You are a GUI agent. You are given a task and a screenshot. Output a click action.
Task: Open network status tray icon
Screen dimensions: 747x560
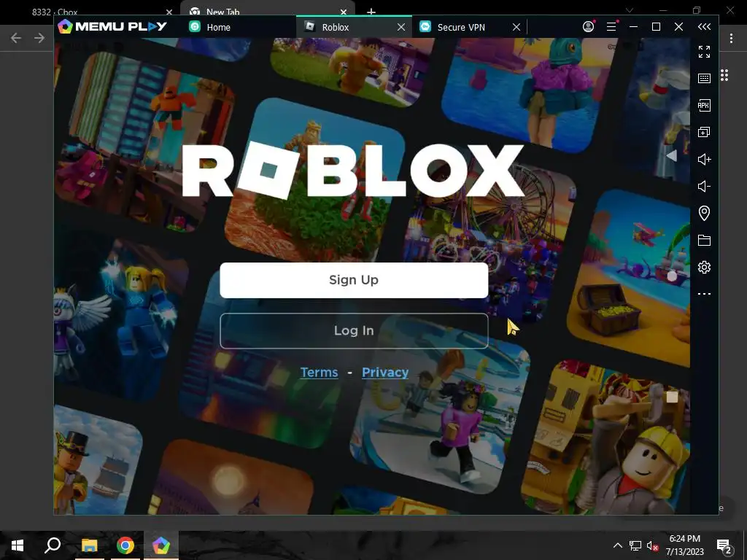(x=635, y=545)
